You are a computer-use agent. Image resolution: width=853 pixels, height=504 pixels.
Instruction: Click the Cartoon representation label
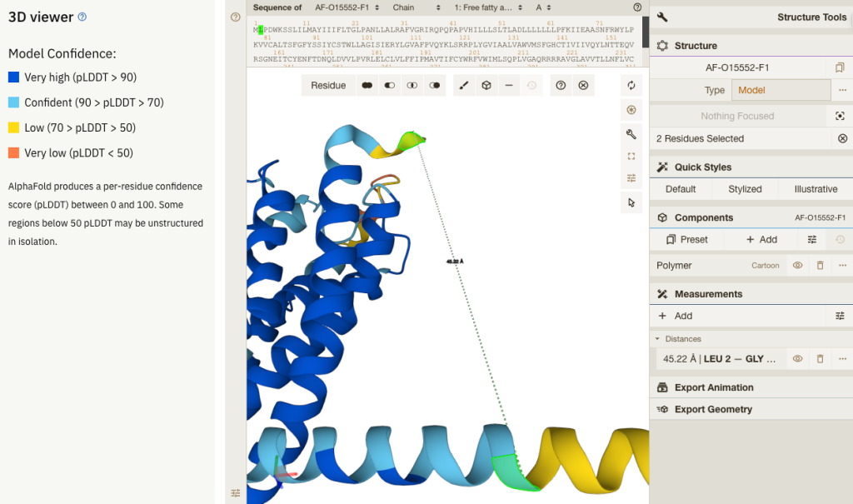(765, 266)
